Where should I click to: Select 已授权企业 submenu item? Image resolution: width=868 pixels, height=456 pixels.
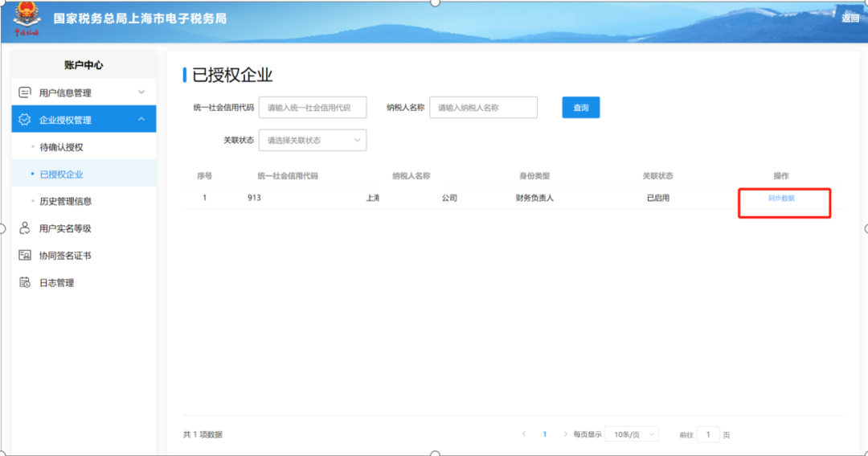(61, 174)
